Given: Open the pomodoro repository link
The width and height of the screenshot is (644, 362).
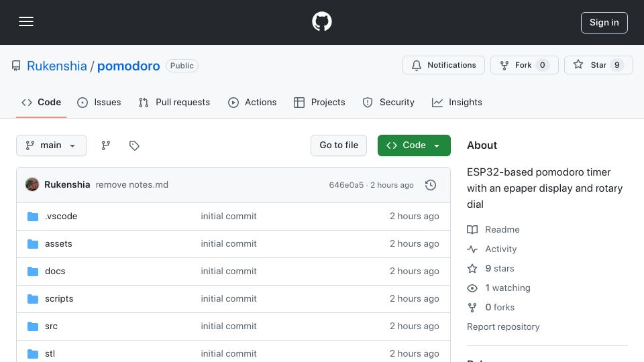Looking at the screenshot, I should [128, 66].
